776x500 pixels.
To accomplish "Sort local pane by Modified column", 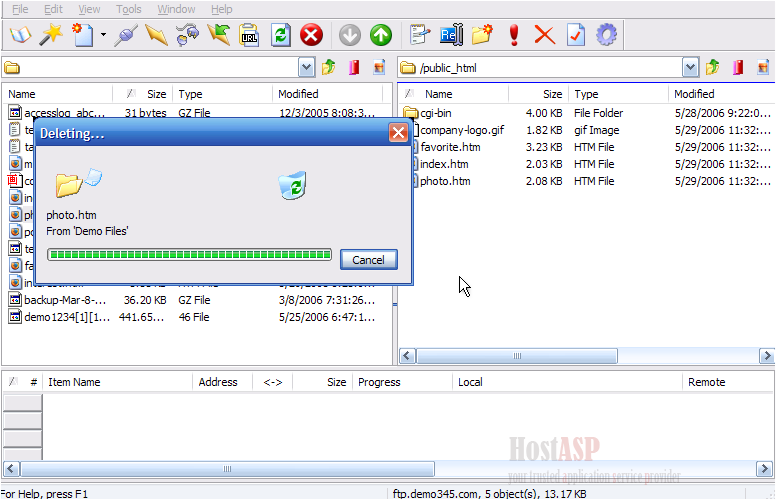I will pos(328,94).
